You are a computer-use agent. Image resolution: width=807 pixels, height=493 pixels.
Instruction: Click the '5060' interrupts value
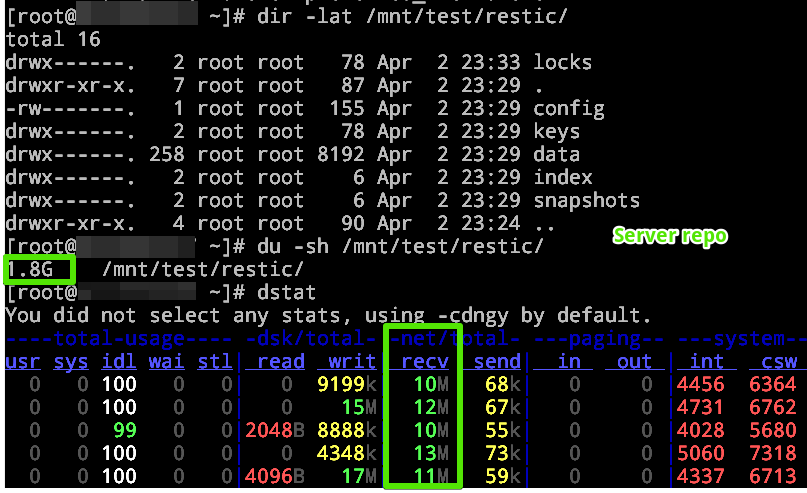(x=700, y=453)
